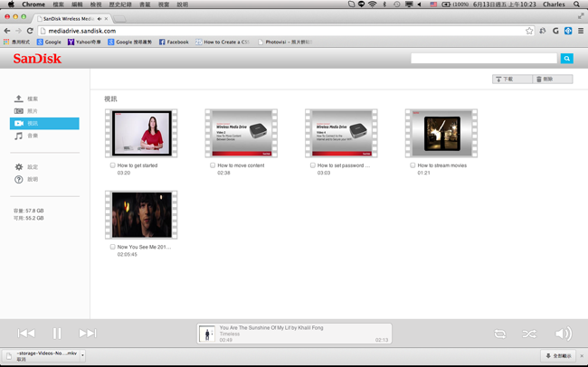Open the Photos section in the sidebar
Image resolution: width=588 pixels, height=367 pixels.
click(x=33, y=111)
